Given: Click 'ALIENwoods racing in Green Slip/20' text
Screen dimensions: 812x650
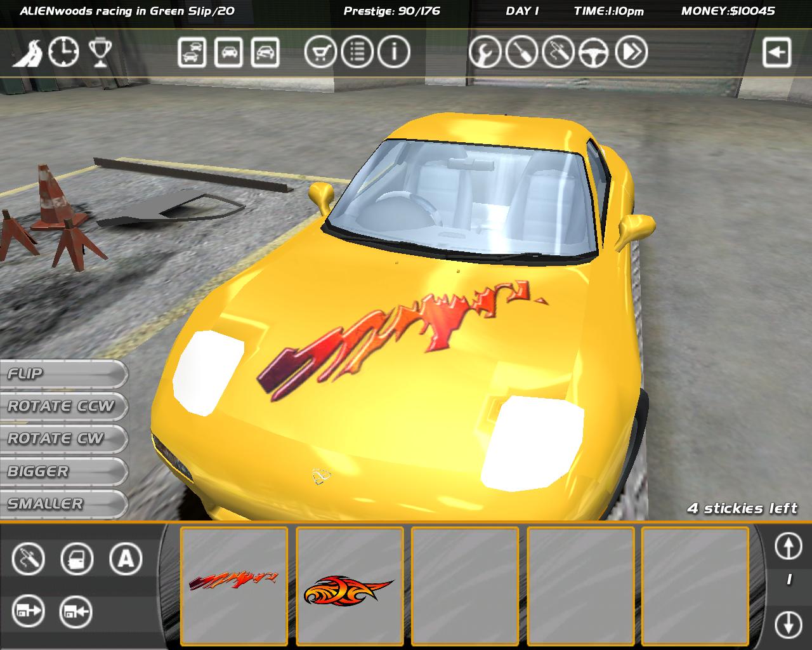Looking at the screenshot, I should point(128,11).
